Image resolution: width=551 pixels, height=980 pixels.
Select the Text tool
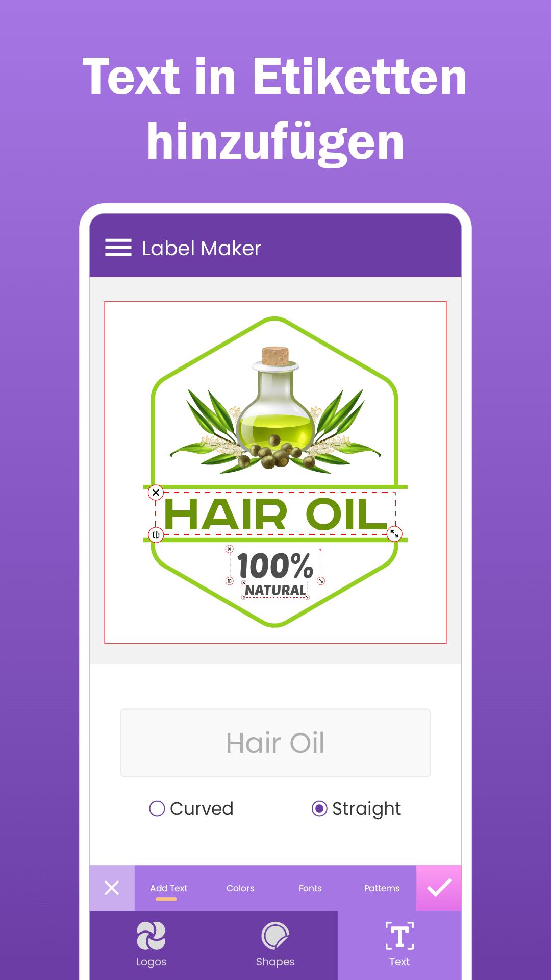pyautogui.click(x=399, y=945)
